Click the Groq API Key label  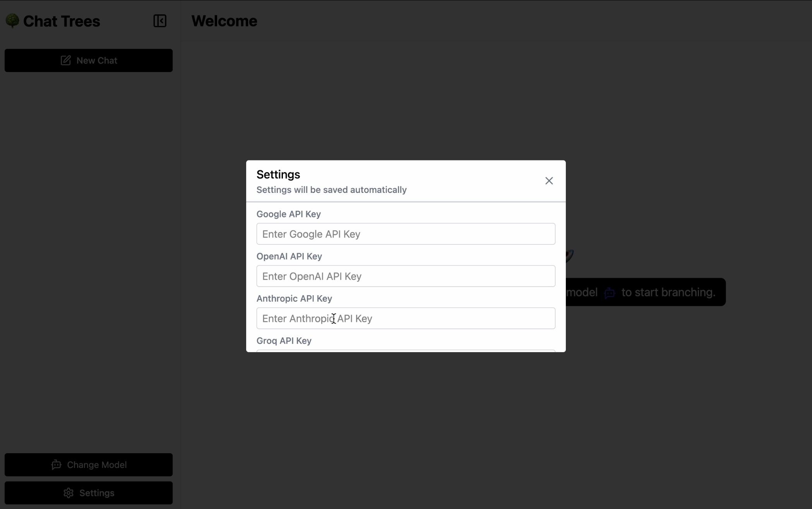pos(284,341)
